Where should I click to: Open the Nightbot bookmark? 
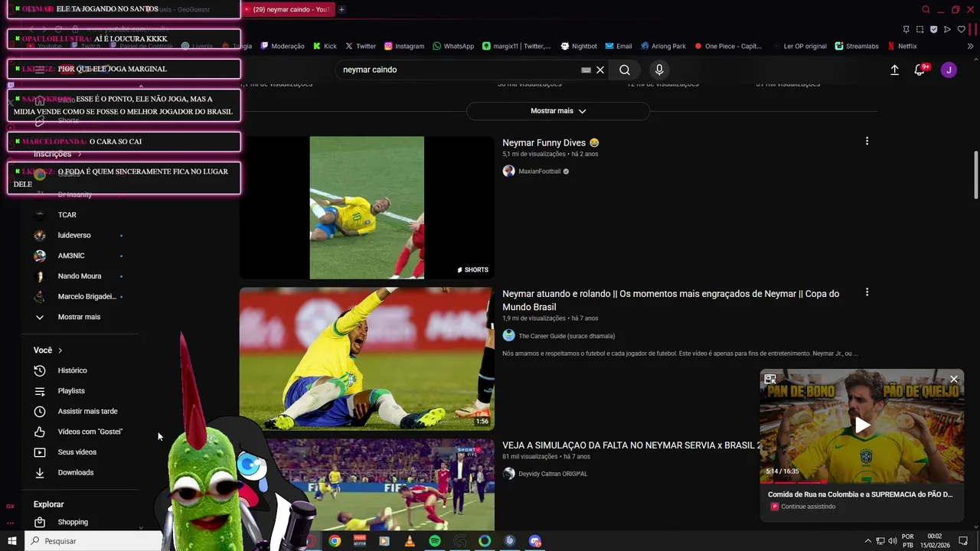(579, 46)
